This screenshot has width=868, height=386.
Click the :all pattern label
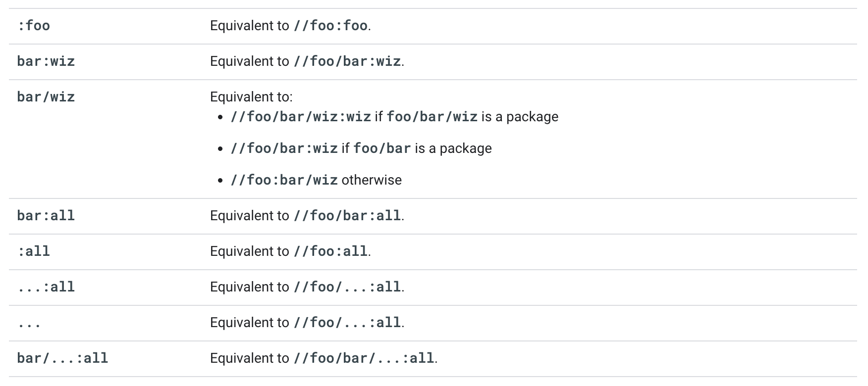[x=34, y=251]
